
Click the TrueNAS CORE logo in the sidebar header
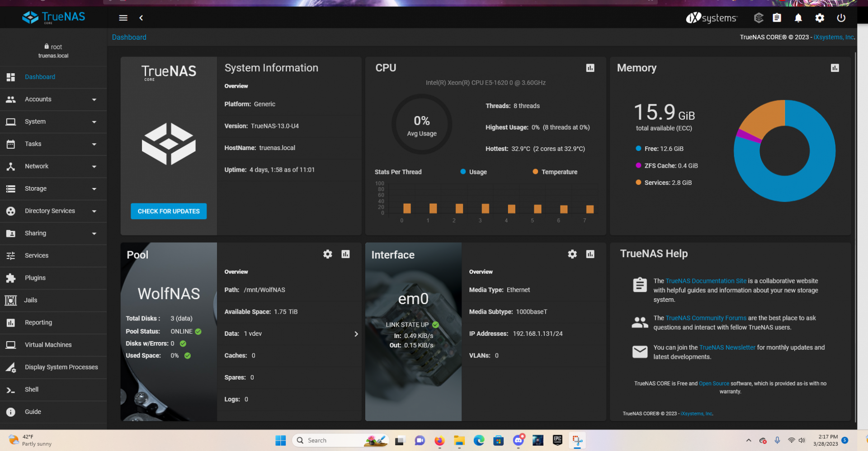[54, 17]
